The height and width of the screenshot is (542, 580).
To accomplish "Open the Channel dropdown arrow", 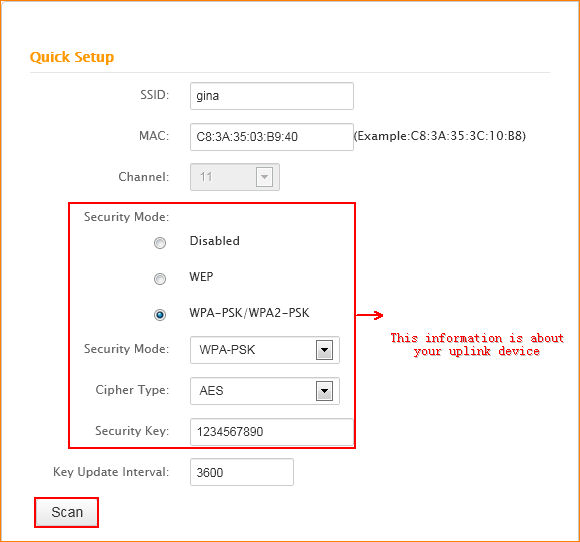I will point(264,177).
